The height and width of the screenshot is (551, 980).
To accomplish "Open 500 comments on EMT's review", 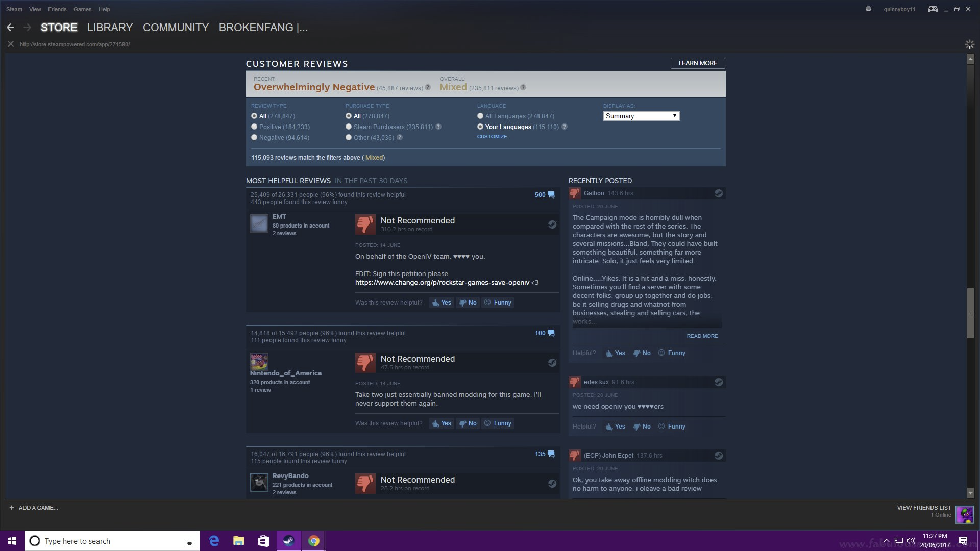I will (545, 195).
